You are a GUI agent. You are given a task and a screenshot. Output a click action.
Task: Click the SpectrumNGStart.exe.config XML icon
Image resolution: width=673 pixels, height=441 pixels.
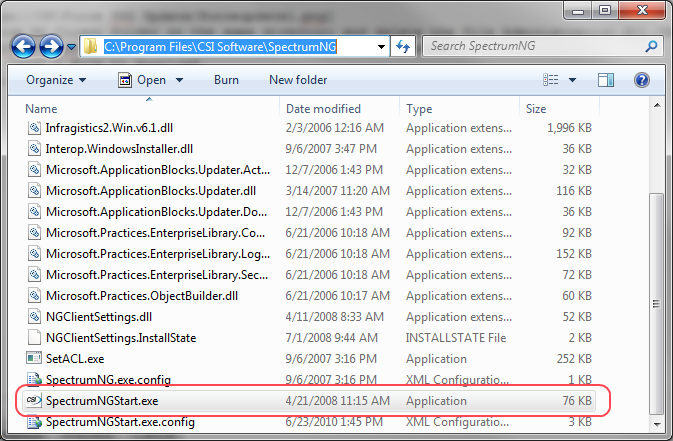tap(34, 422)
